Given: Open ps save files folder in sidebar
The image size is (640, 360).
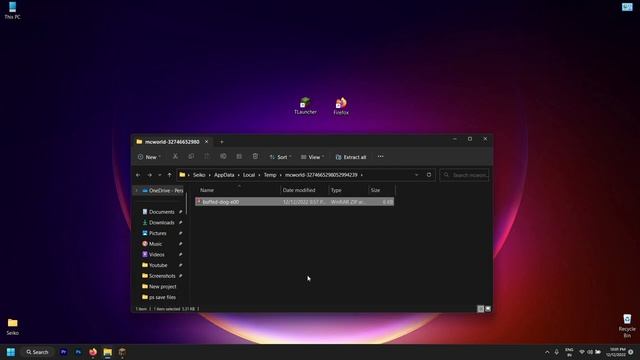Looking at the screenshot, I should click(x=159, y=297).
